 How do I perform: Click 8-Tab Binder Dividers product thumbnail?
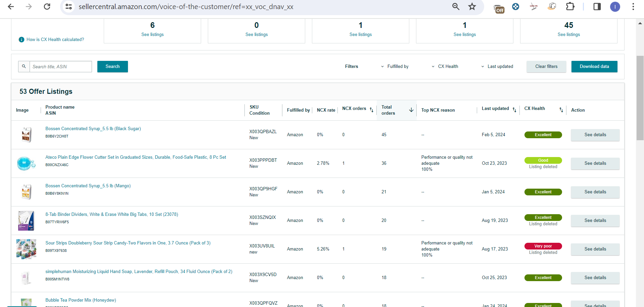click(26, 221)
